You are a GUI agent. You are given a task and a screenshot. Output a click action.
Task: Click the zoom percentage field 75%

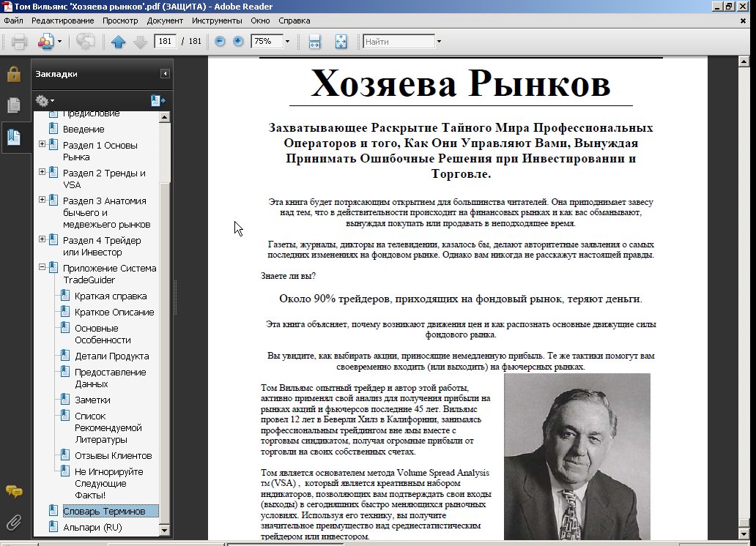pyautogui.click(x=267, y=42)
